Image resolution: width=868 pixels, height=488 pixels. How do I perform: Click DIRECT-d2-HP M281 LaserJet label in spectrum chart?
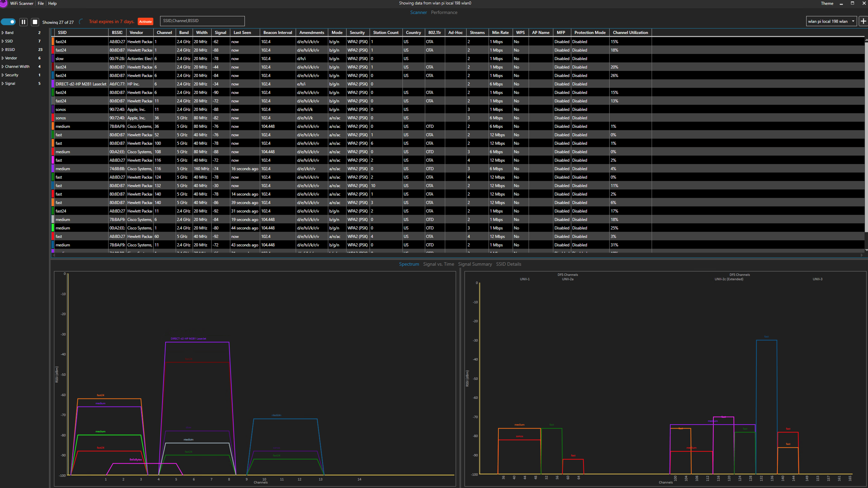188,339
